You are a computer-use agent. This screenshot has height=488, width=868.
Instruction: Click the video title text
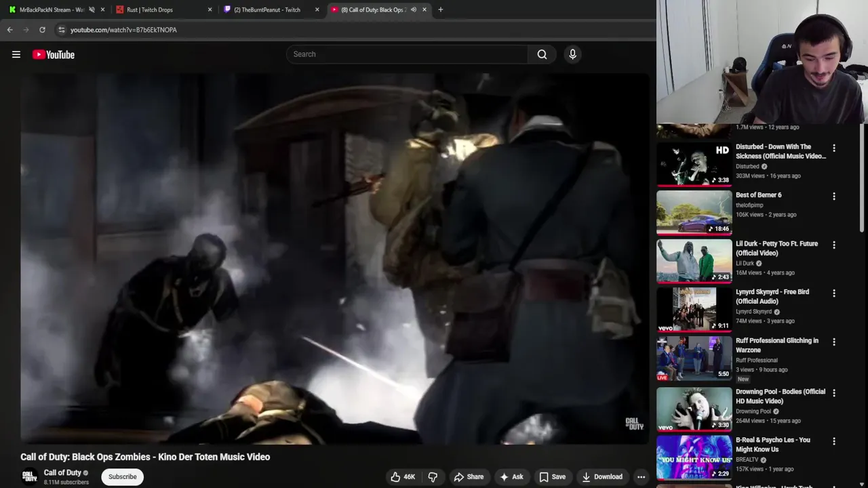click(x=145, y=457)
